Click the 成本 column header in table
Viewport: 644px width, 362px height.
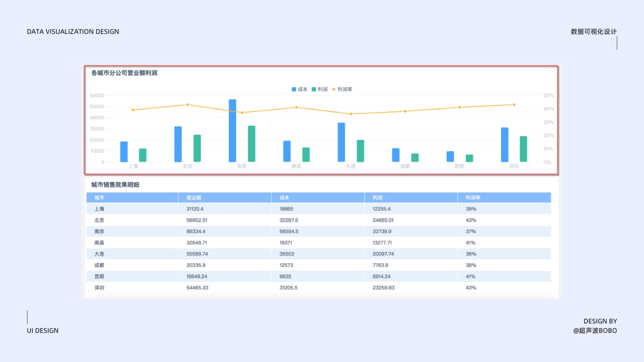pos(318,198)
